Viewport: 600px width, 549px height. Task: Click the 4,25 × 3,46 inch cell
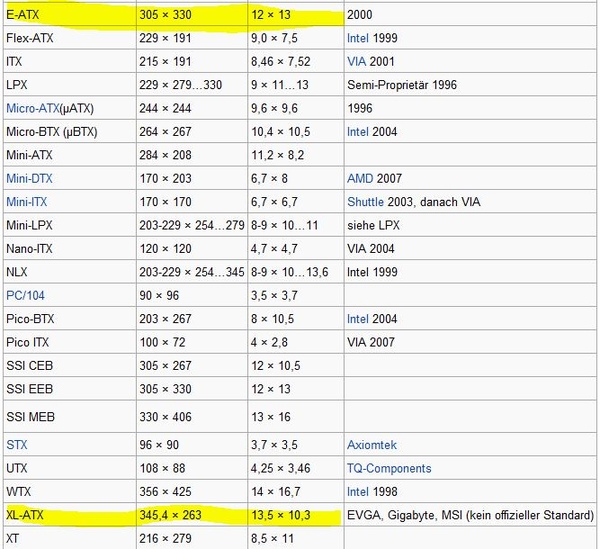tap(296, 468)
